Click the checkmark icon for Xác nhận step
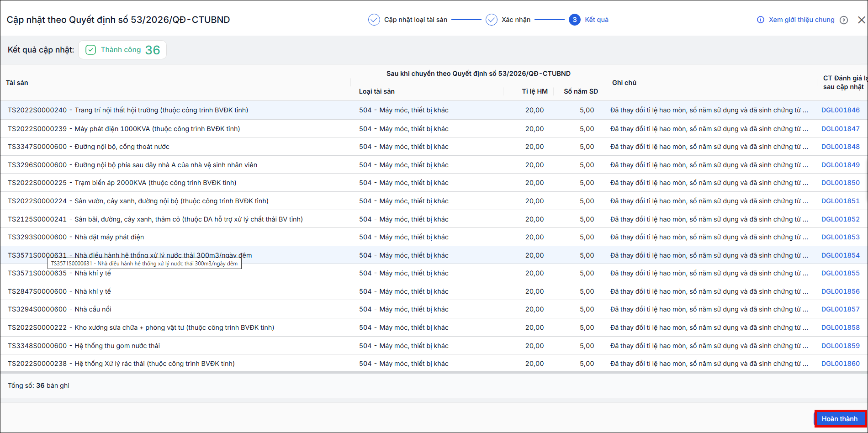Image resolution: width=868 pixels, height=433 pixels. (492, 20)
